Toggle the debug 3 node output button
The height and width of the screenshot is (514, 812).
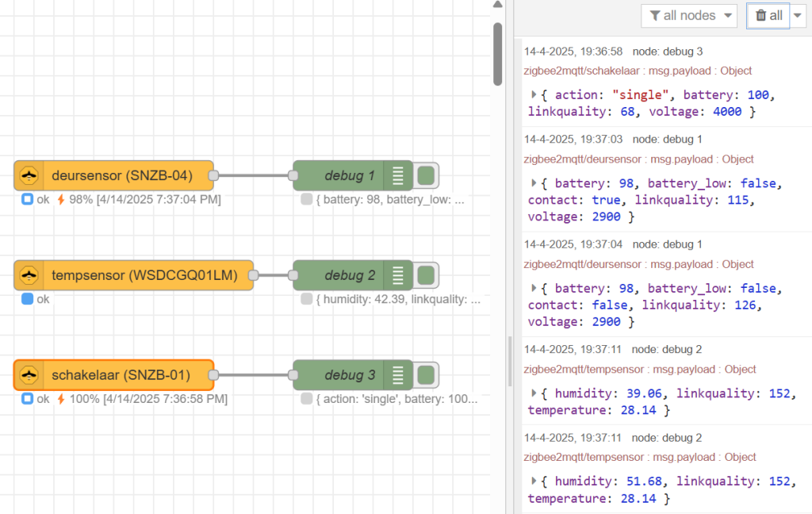click(x=426, y=375)
